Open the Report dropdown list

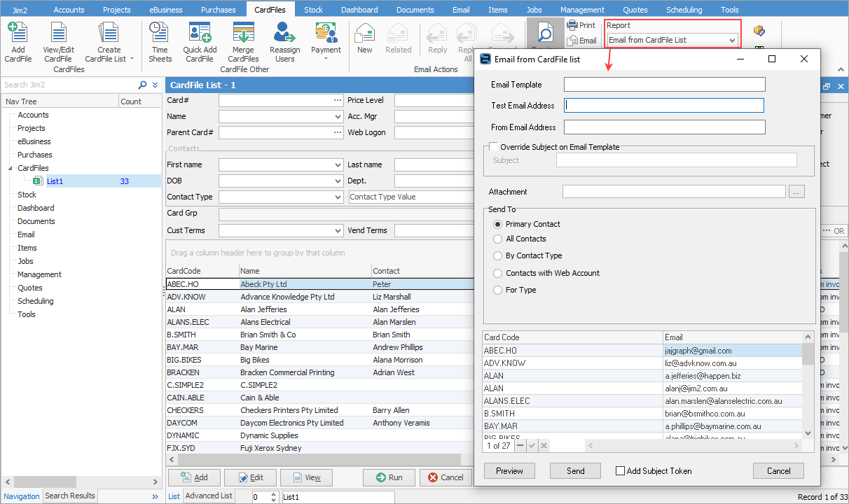(x=732, y=41)
